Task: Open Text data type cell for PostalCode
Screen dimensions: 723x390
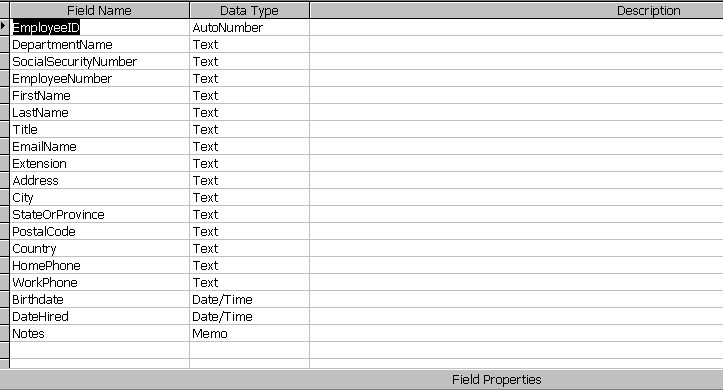Action: pyautogui.click(x=249, y=232)
